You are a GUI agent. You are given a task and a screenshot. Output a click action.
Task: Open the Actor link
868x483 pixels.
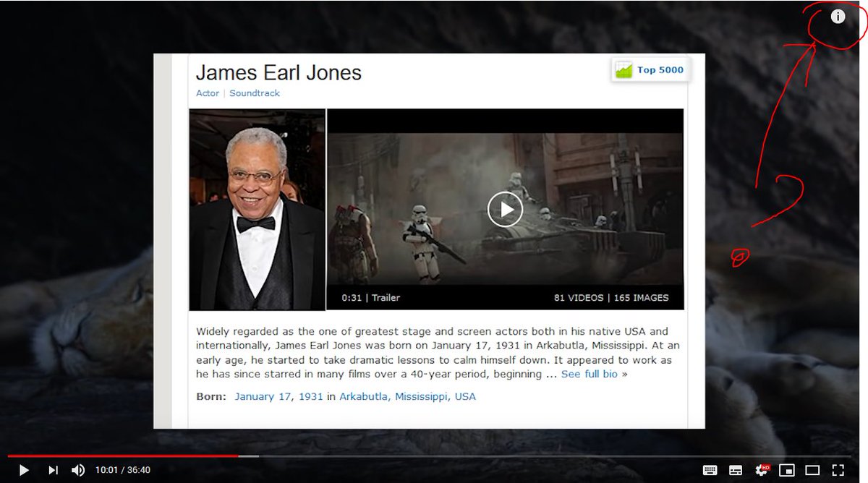pyautogui.click(x=208, y=93)
